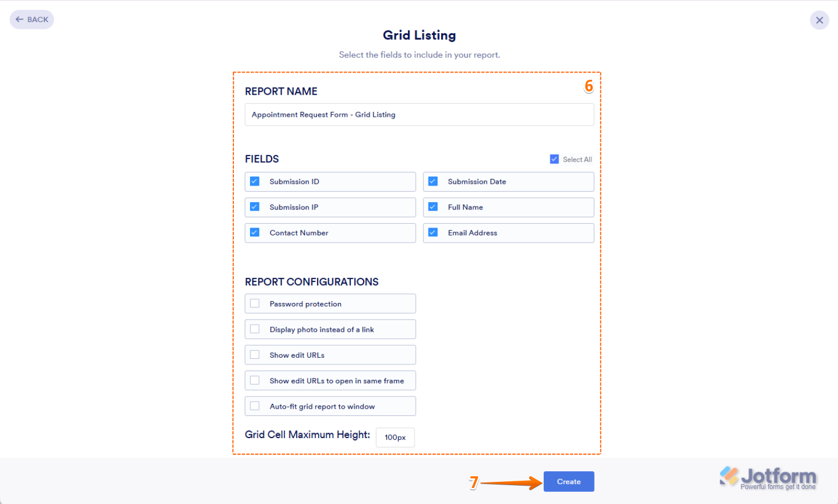
Task: Close the Grid Listing dialog
Action: tap(819, 20)
